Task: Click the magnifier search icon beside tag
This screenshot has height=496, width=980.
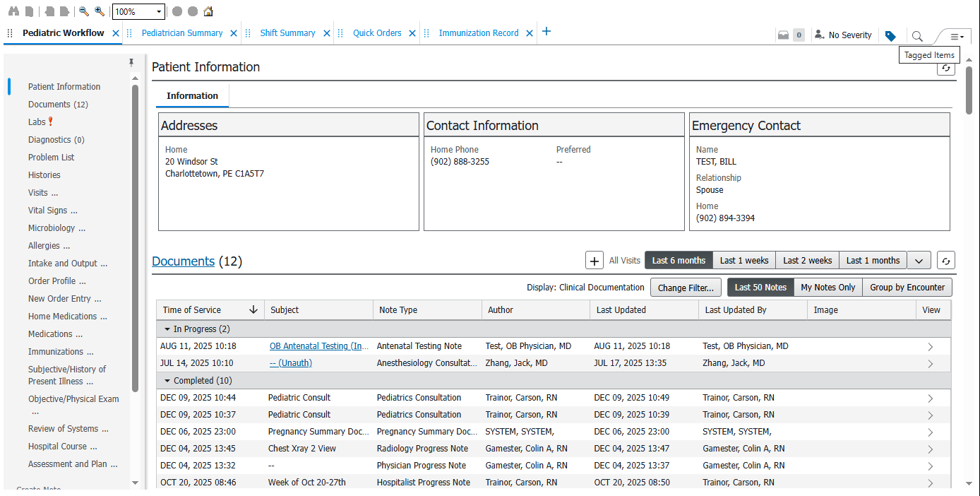Action: (x=917, y=36)
